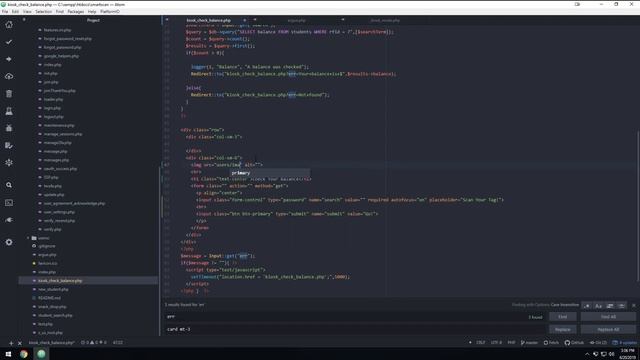Open the Find menu
The width and height of the screenshot is (640, 360).
click(60, 11)
